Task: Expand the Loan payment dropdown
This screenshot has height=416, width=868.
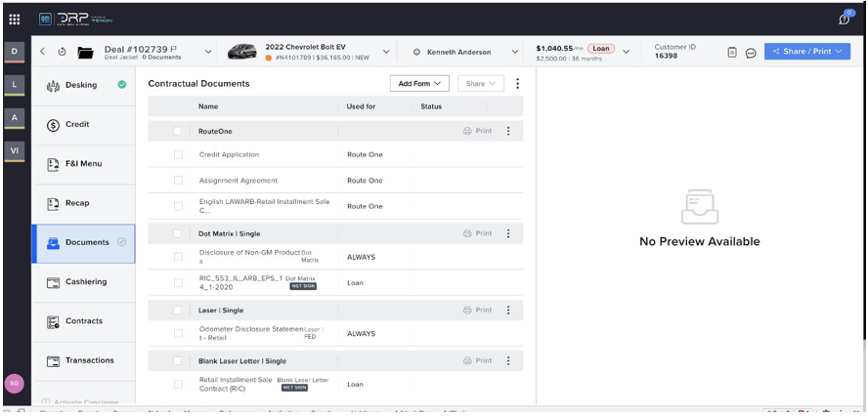Action: [x=627, y=52]
